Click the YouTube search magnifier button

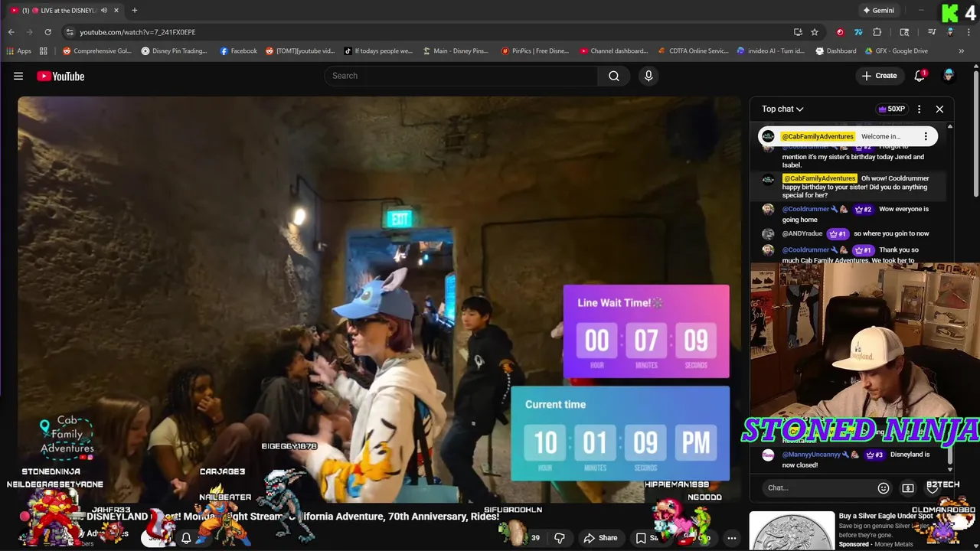(x=614, y=76)
